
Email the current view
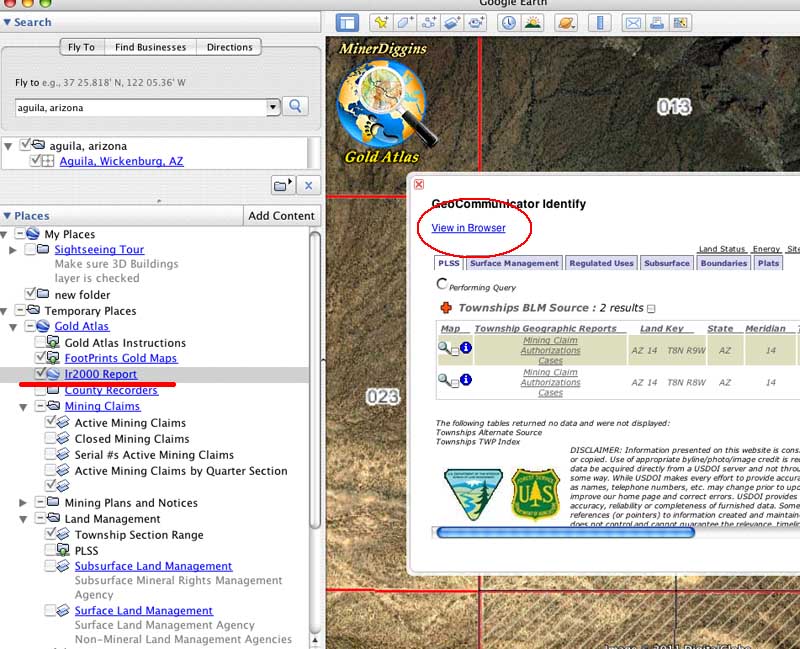tap(633, 23)
